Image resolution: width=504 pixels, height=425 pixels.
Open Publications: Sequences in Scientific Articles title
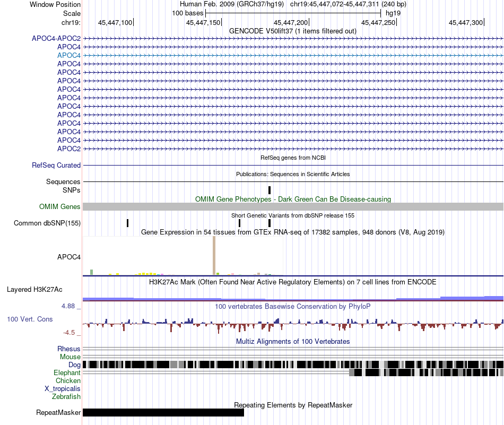(293, 174)
